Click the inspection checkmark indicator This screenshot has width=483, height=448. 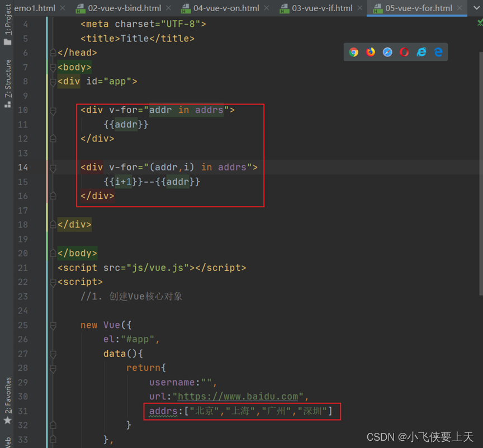point(480,22)
